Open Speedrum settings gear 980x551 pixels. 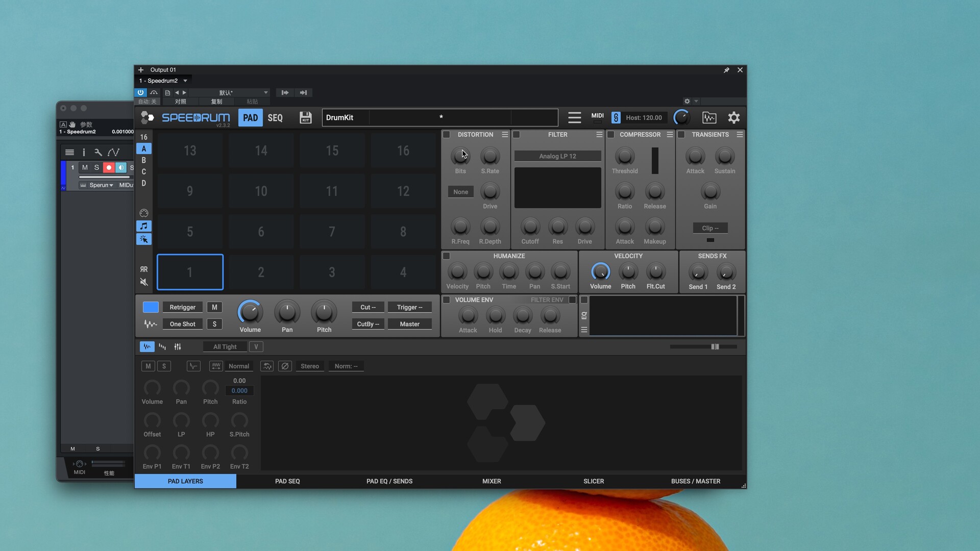tap(733, 118)
